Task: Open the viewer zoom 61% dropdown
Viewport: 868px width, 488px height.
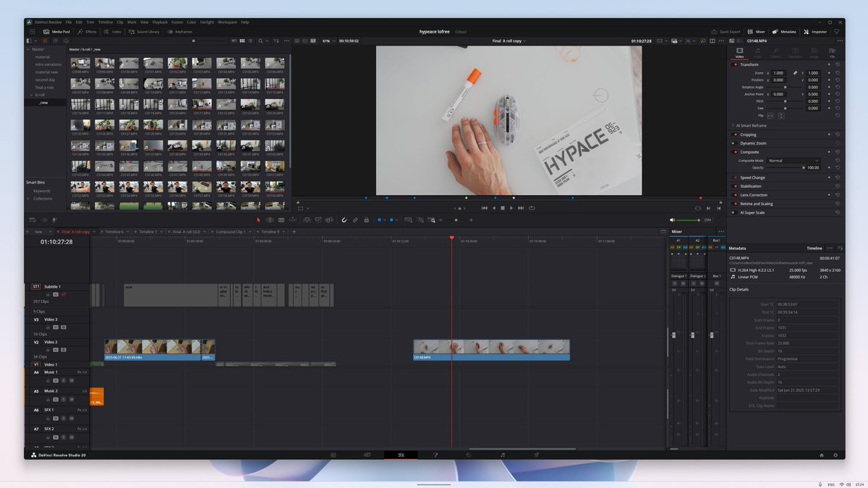Action: (x=328, y=41)
